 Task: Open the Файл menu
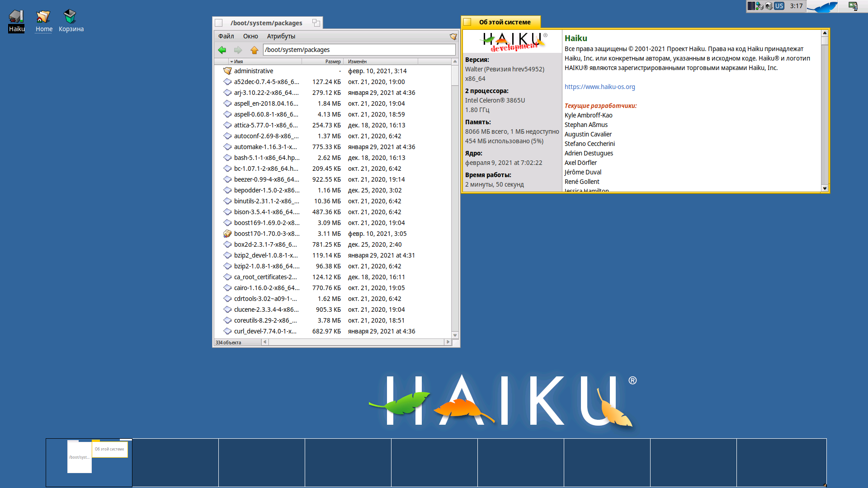(226, 36)
